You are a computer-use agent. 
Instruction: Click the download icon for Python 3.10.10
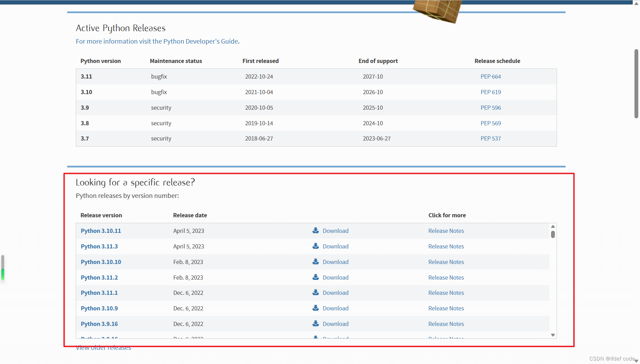coord(315,262)
